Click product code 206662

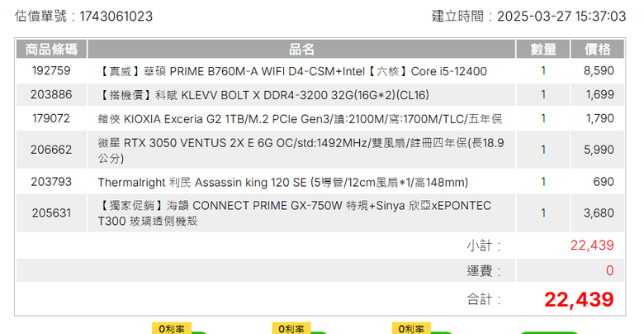pos(51,150)
